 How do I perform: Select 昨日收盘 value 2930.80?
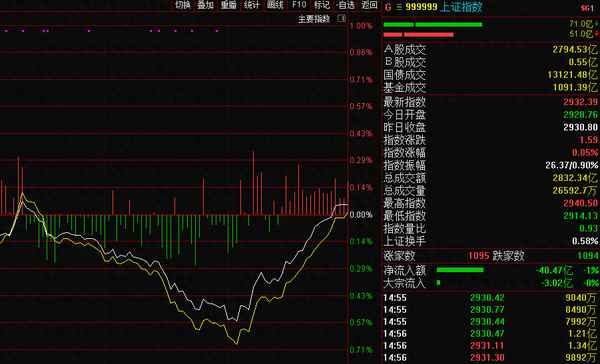[580, 127]
